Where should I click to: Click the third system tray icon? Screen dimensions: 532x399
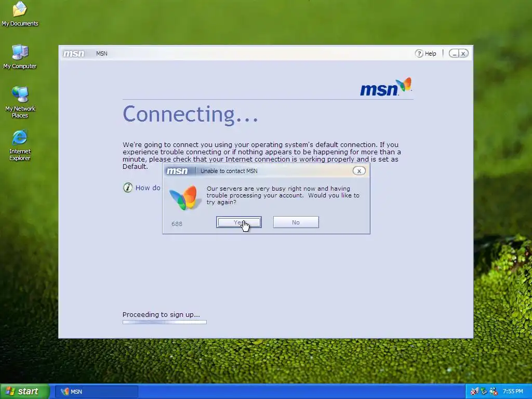coord(494,392)
